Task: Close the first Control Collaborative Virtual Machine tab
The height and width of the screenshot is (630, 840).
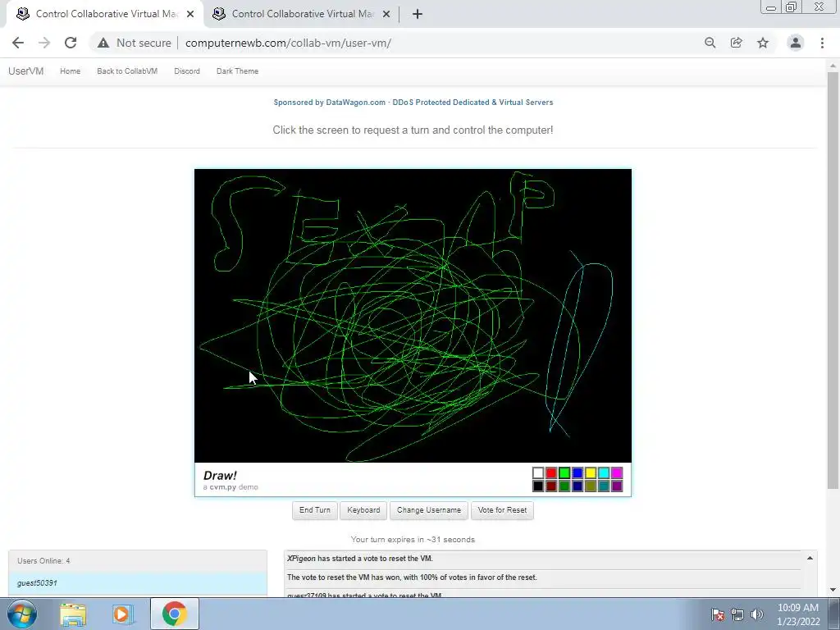Action: coord(190,15)
